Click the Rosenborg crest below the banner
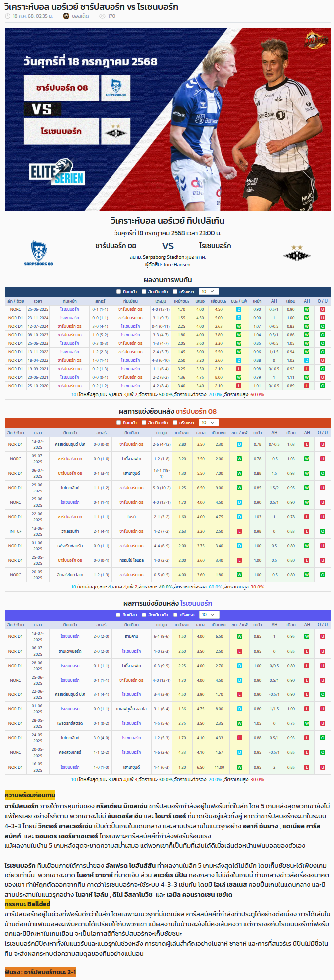 297,253
